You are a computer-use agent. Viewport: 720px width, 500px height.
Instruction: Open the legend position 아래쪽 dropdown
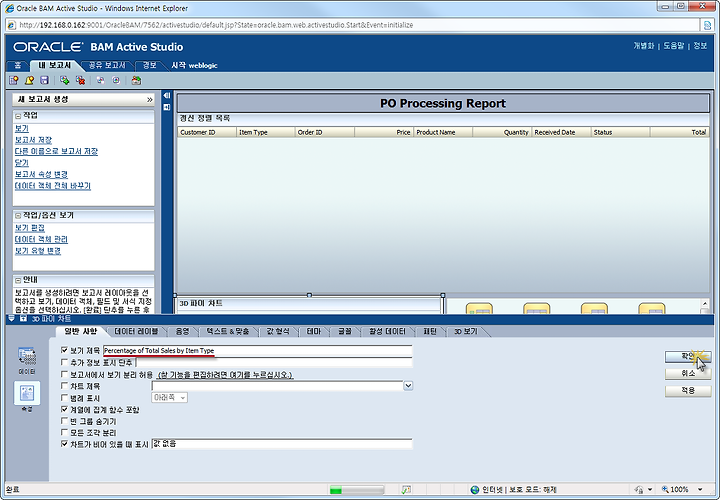169,398
